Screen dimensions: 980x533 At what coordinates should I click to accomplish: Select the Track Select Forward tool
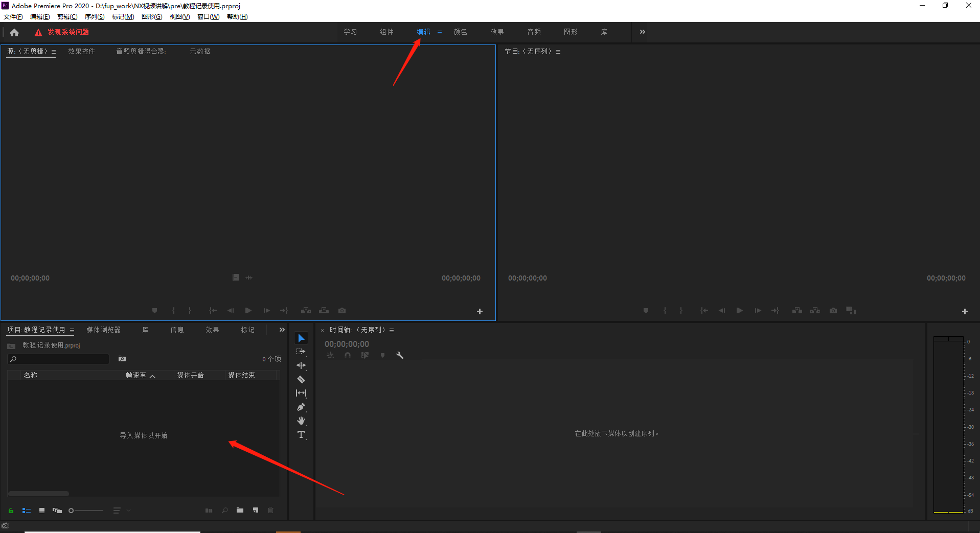click(x=301, y=352)
